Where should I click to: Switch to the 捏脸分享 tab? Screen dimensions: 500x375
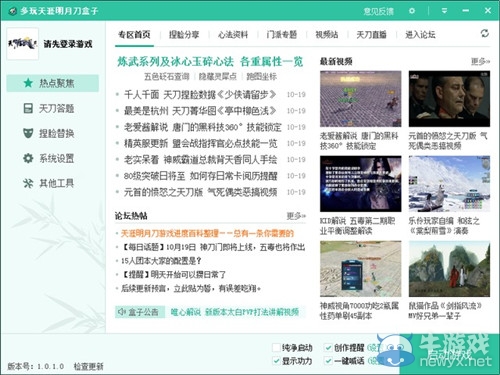coord(184,34)
